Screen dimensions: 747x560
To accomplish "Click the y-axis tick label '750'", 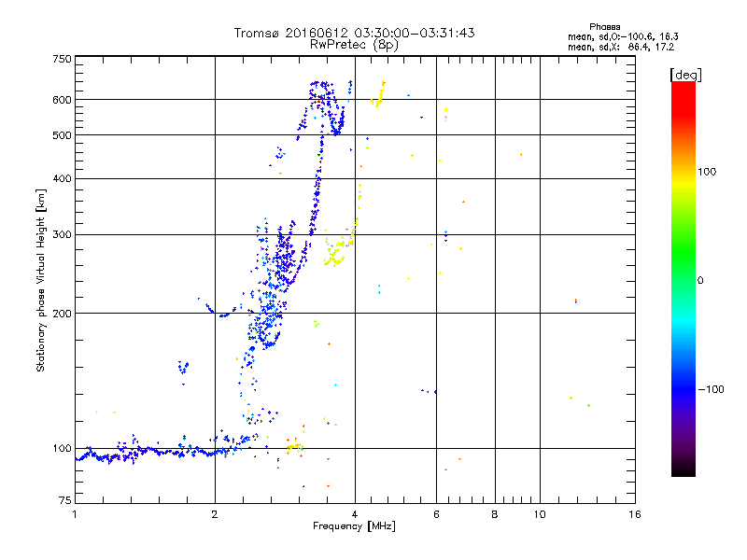I will 62,59.
